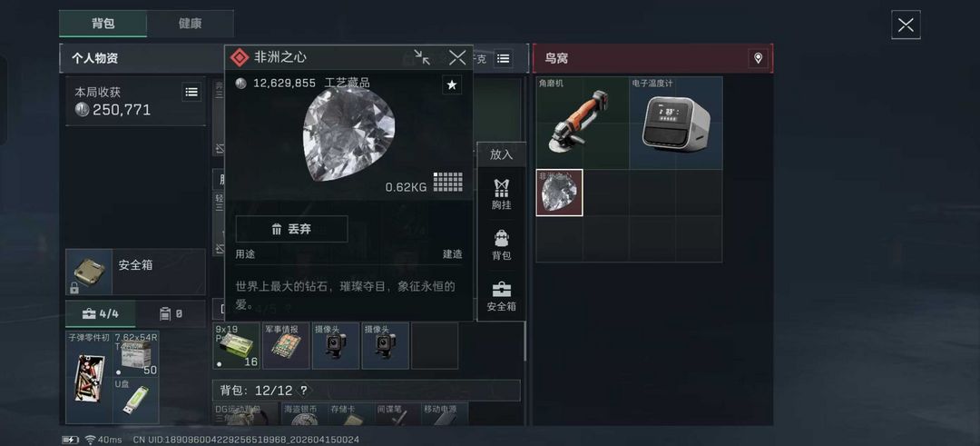This screenshot has height=446, width=980.
Task: Select the 背包 tab
Action: (x=103, y=24)
